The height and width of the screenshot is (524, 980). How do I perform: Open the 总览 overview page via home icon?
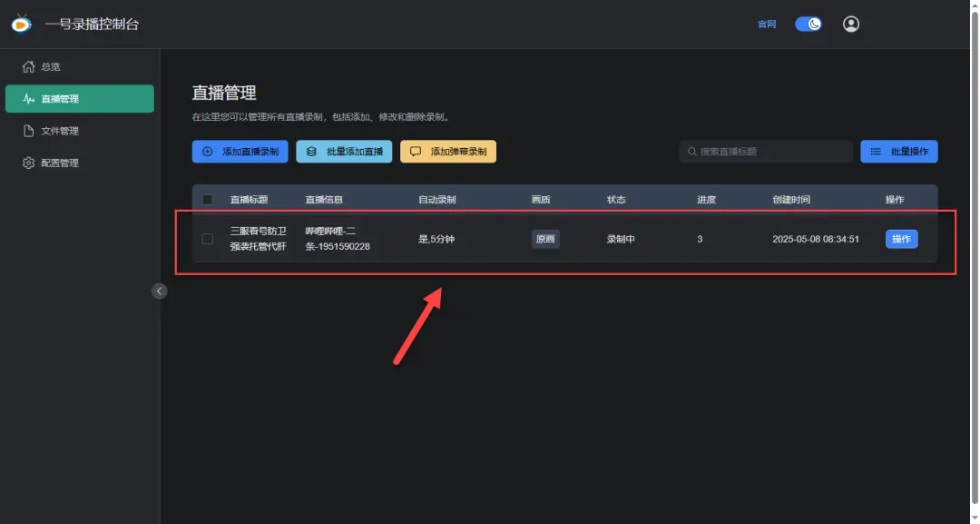pyautogui.click(x=26, y=65)
